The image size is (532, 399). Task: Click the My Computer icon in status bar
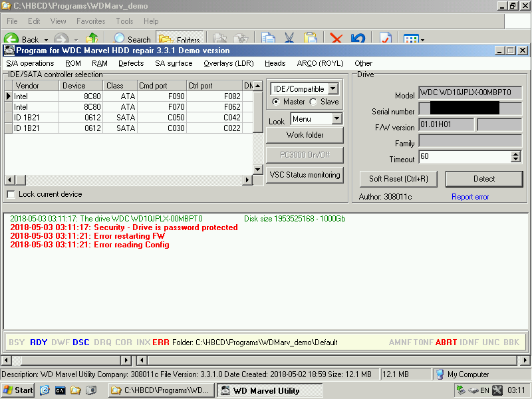click(440, 374)
